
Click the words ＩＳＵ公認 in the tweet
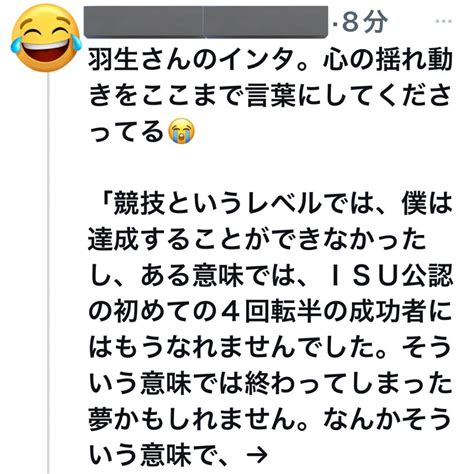click(389, 275)
